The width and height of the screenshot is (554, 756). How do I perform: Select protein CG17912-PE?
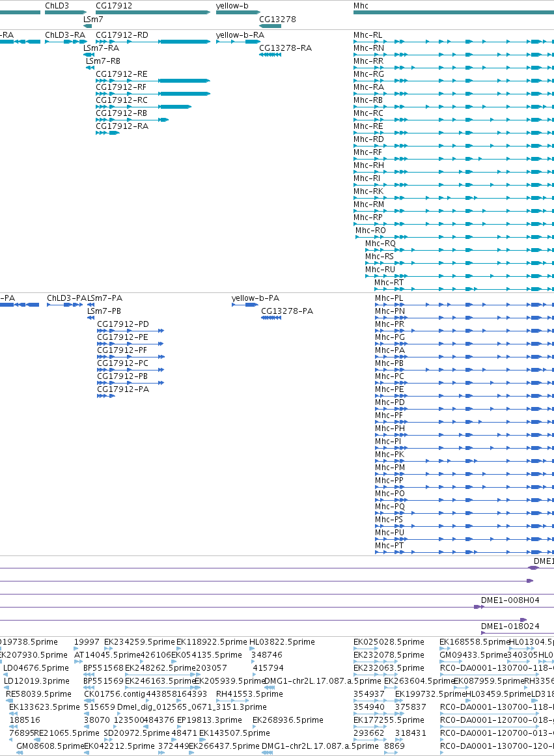122,337
